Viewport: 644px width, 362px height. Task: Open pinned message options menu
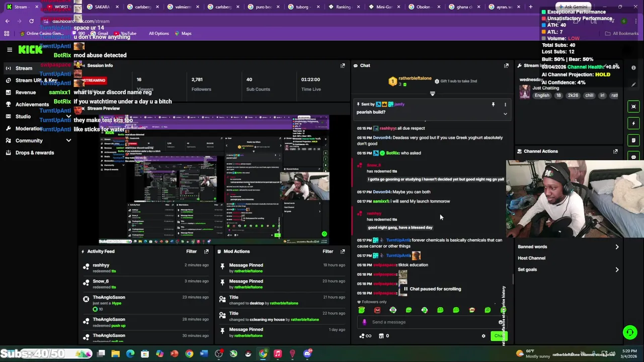click(x=505, y=105)
